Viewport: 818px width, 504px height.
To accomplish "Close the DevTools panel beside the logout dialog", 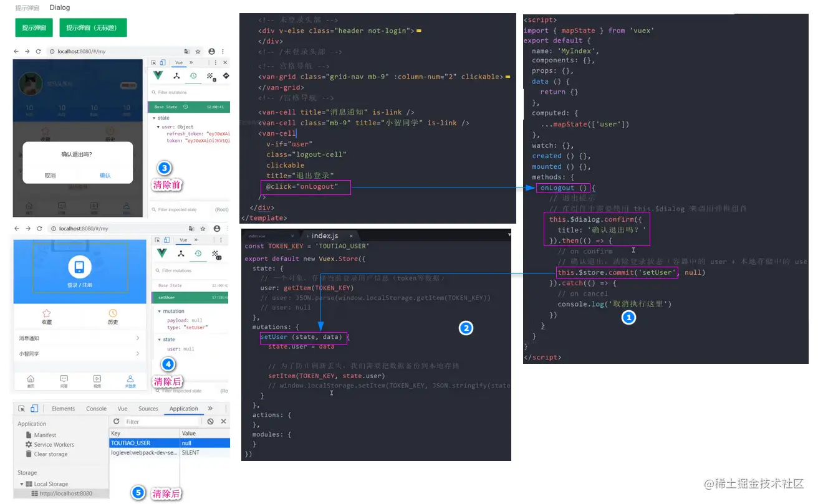I will (225, 62).
